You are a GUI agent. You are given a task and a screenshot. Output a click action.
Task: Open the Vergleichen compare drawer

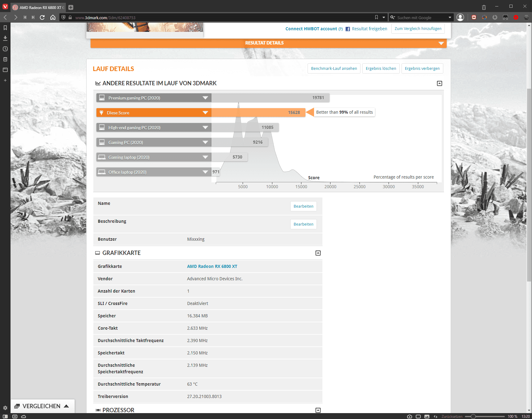(43, 406)
